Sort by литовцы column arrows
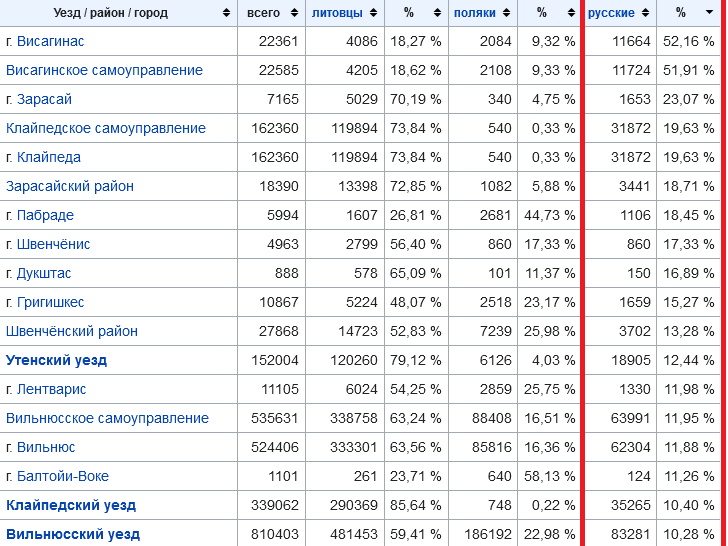 pyautogui.click(x=374, y=13)
